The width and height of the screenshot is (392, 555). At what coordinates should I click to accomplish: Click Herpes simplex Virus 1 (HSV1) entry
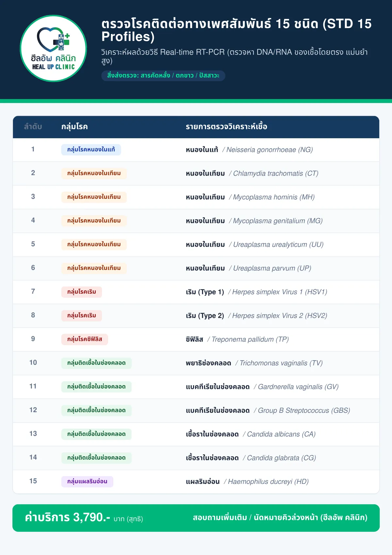(x=278, y=292)
